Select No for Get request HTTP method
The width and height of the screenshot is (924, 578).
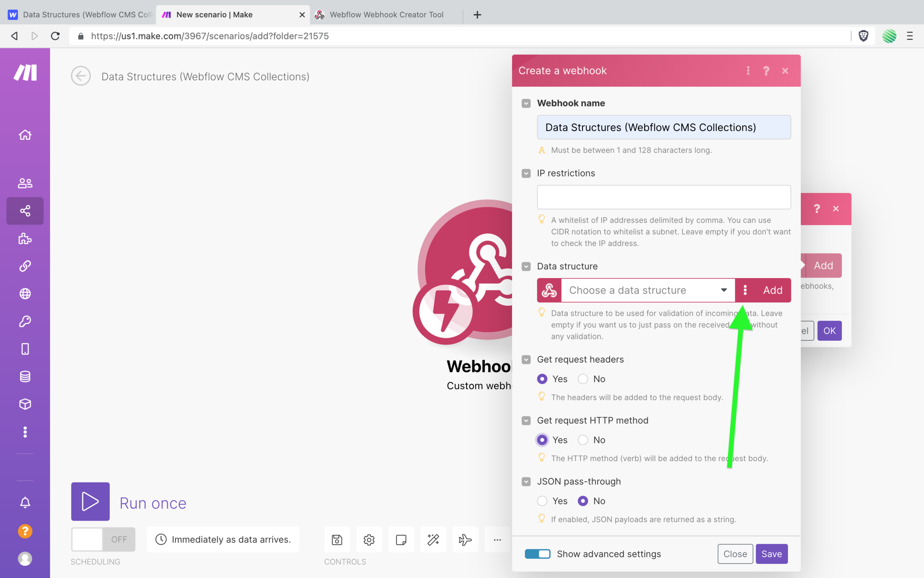coord(583,440)
